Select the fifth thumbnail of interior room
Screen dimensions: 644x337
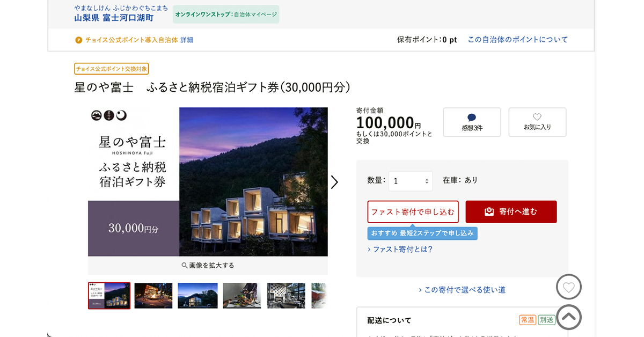click(x=286, y=296)
